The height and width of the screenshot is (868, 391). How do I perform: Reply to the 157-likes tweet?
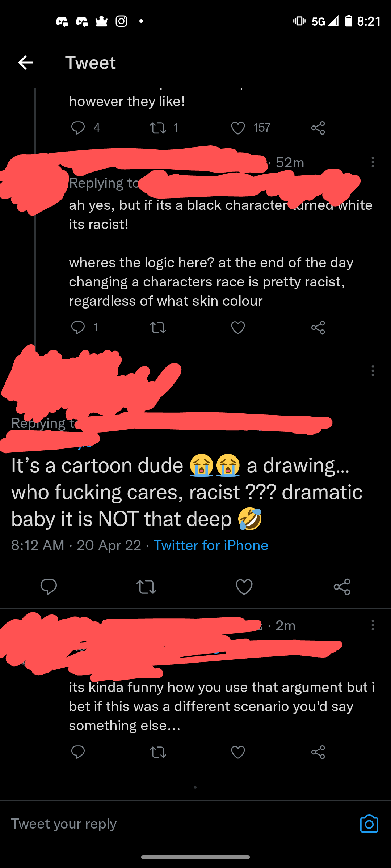click(x=78, y=128)
